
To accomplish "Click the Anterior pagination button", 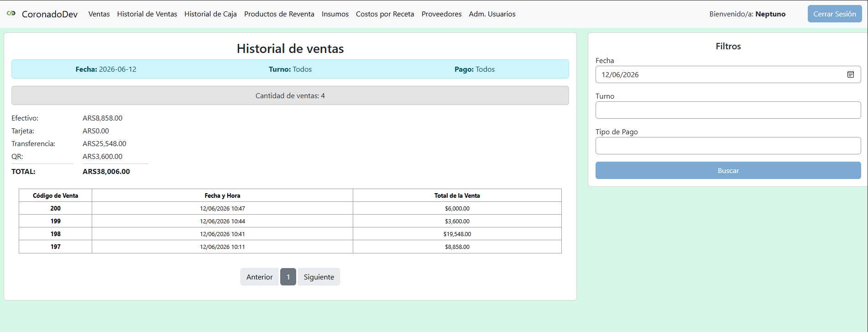I will [259, 277].
